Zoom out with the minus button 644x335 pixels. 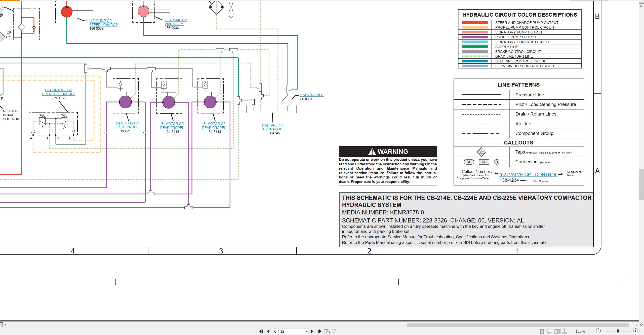pyautogui.click(x=598, y=331)
